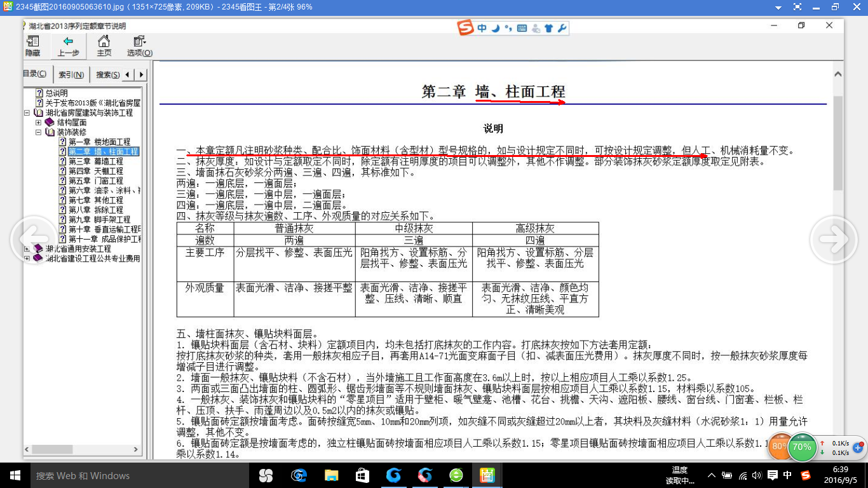Image resolution: width=868 pixels, height=488 pixels.
Task: Open the 总说明 topic in the tree
Action: pos(56,93)
